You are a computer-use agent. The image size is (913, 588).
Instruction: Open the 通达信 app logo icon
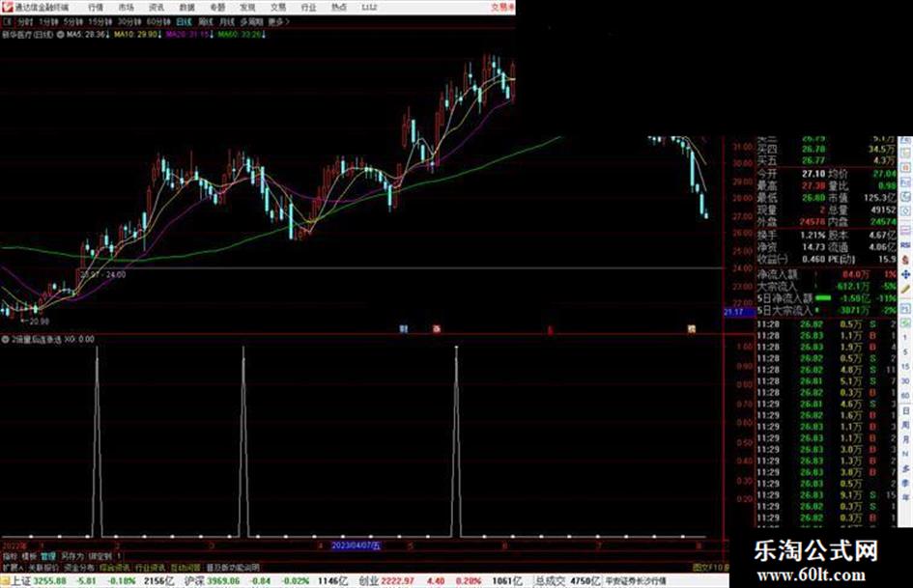click(x=8, y=7)
